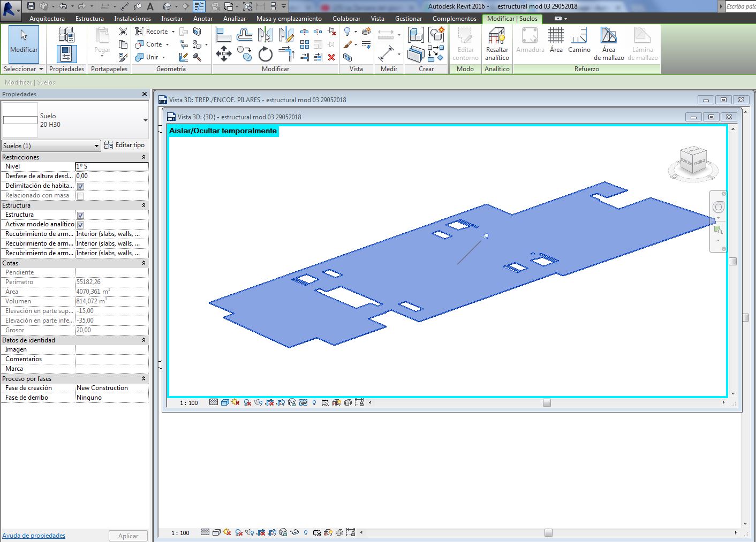Viewport: 756px width, 542px height.
Task: Collapse the Restricciones section
Action: (x=143, y=157)
